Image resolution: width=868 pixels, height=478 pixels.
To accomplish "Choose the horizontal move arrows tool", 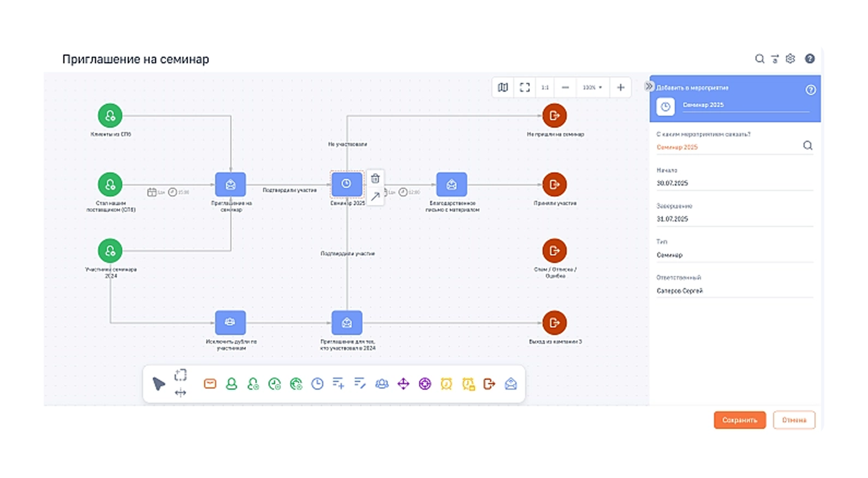I will pyautogui.click(x=180, y=393).
